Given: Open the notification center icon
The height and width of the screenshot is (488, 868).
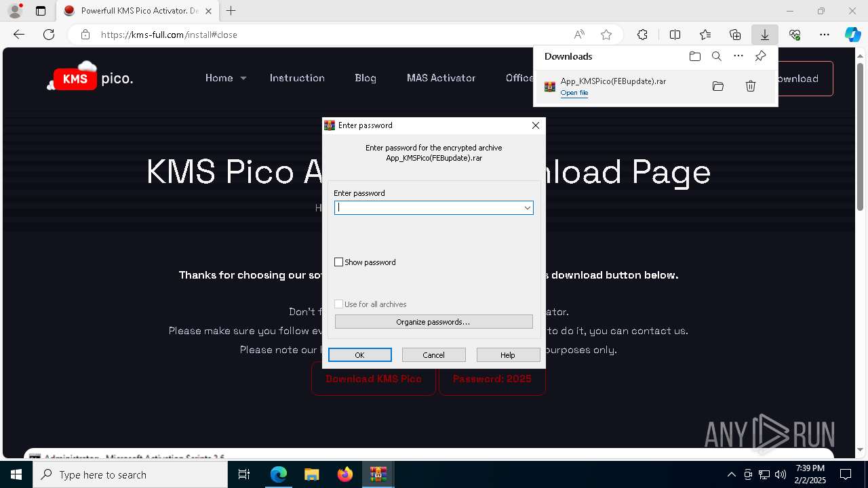Looking at the screenshot, I should pyautogui.click(x=846, y=474).
